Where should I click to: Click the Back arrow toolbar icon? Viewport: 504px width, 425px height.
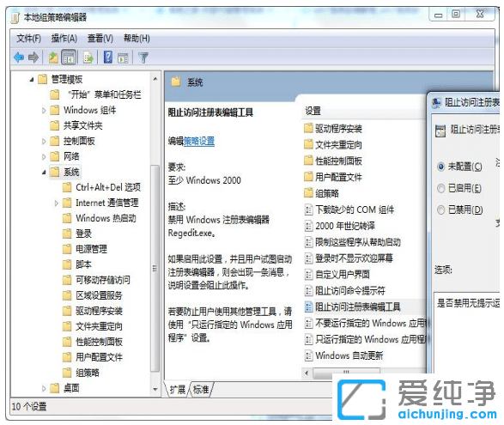pyautogui.click(x=19, y=58)
